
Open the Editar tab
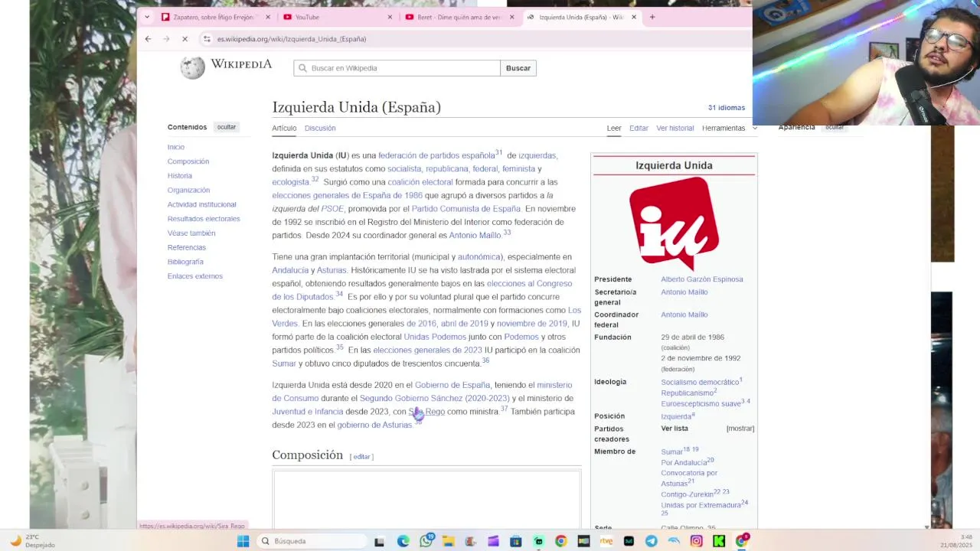point(639,128)
